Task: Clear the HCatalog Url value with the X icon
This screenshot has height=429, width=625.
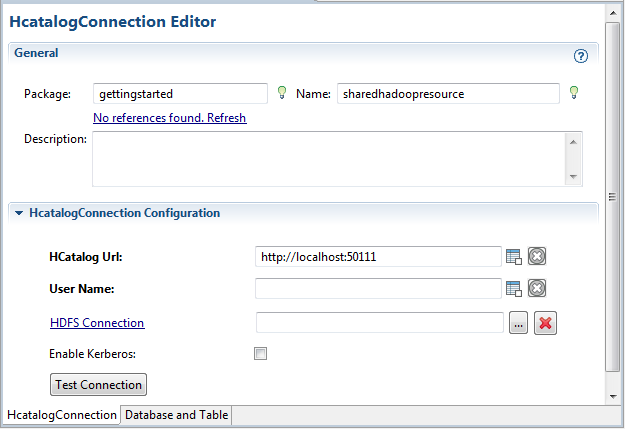Action: (537, 257)
